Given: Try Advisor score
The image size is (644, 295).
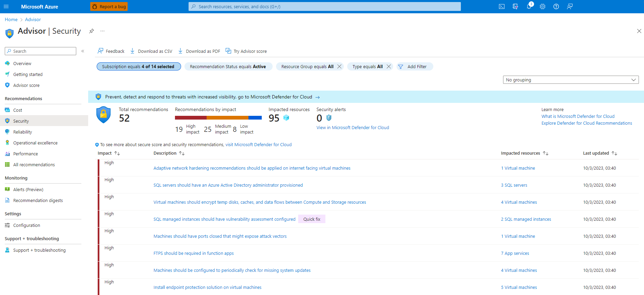Looking at the screenshot, I should coord(246,51).
